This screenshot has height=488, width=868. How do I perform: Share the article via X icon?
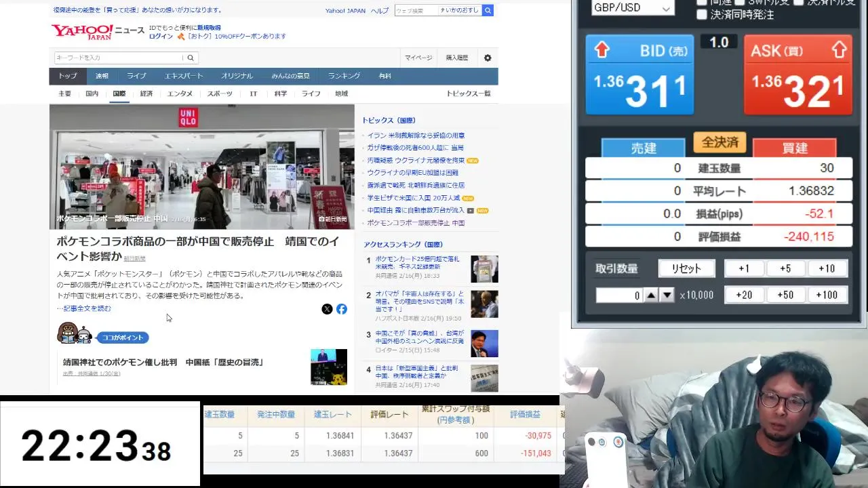coord(327,309)
